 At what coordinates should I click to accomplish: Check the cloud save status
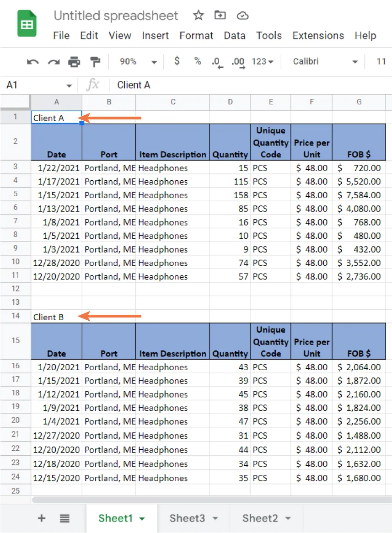pyautogui.click(x=242, y=15)
